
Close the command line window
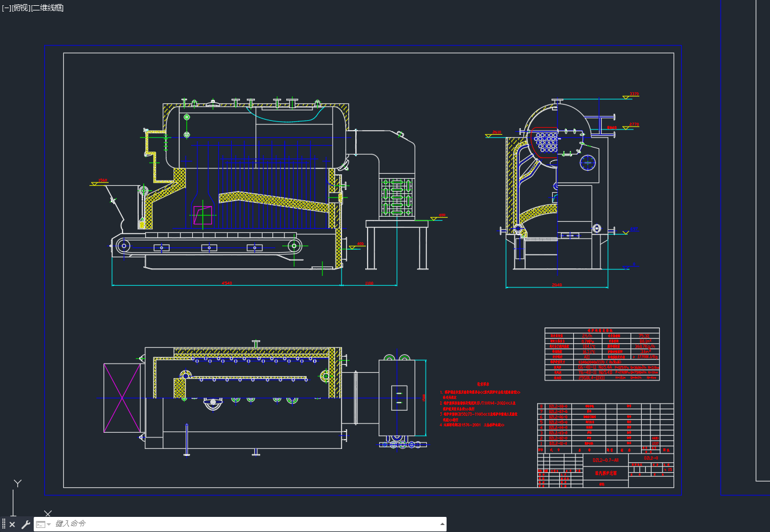[12, 524]
